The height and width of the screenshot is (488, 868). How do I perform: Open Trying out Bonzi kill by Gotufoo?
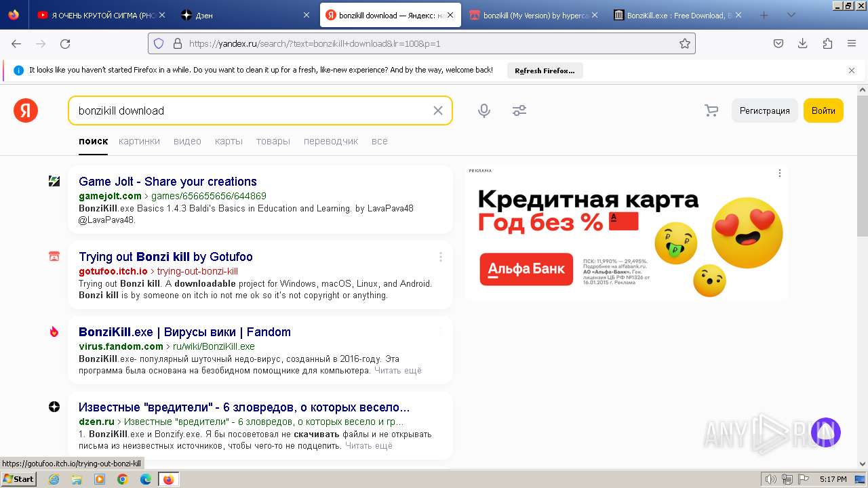point(165,257)
